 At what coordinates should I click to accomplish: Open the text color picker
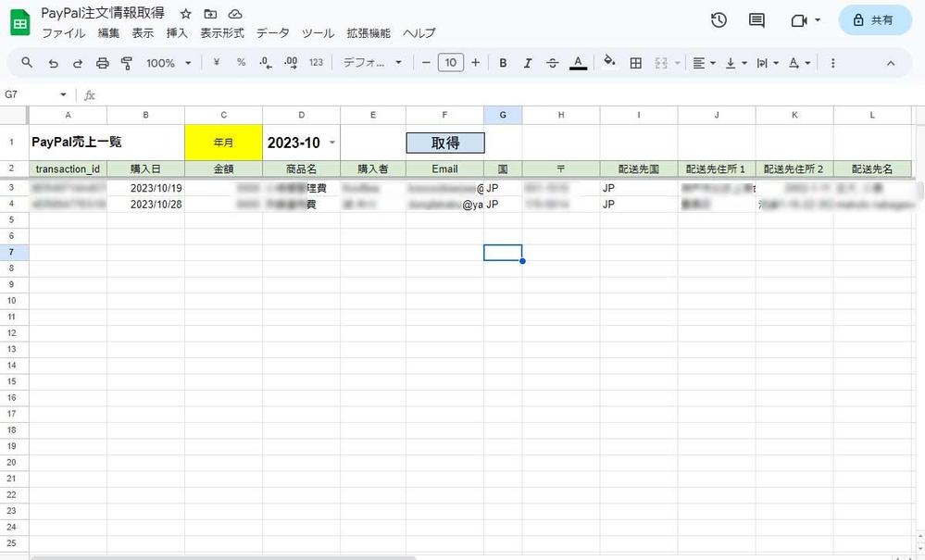pyautogui.click(x=578, y=63)
